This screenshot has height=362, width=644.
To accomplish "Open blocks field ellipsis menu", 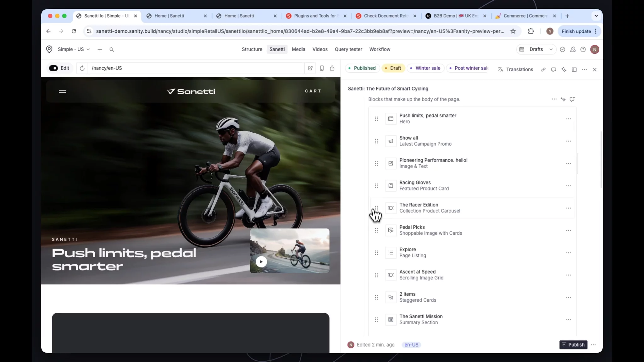I will (x=554, y=99).
